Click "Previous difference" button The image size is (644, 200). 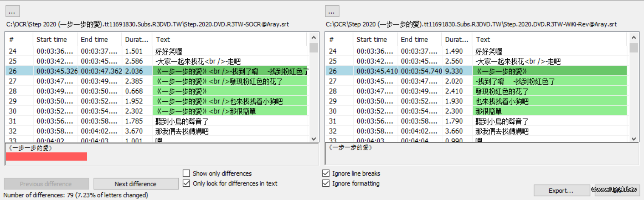46,184
